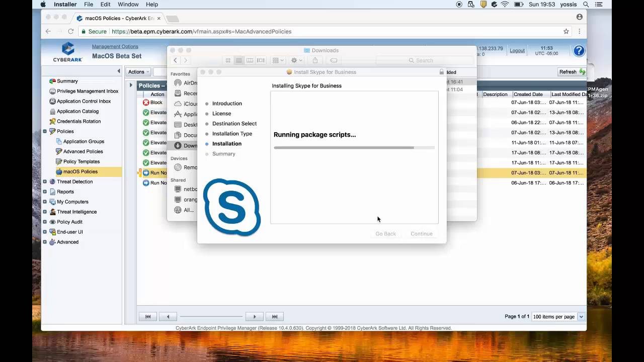Switch Finder to icon view
Viewport: 644px width, 362px height.
pos(228,60)
